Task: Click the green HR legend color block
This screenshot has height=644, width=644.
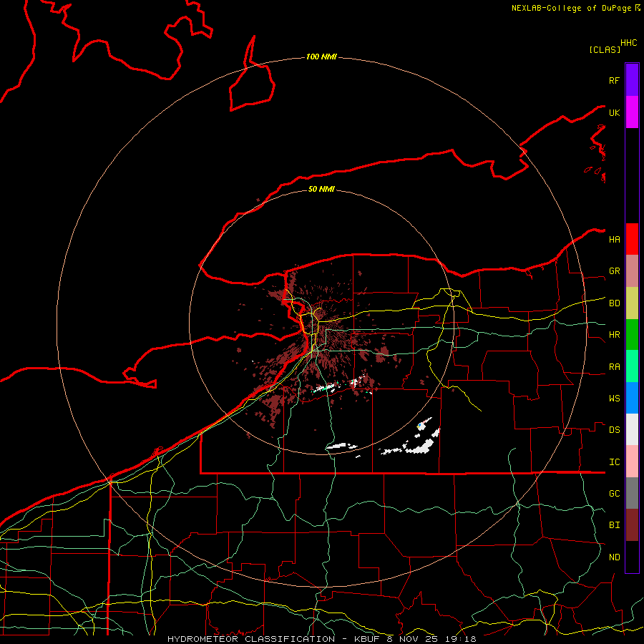Action: (632, 335)
